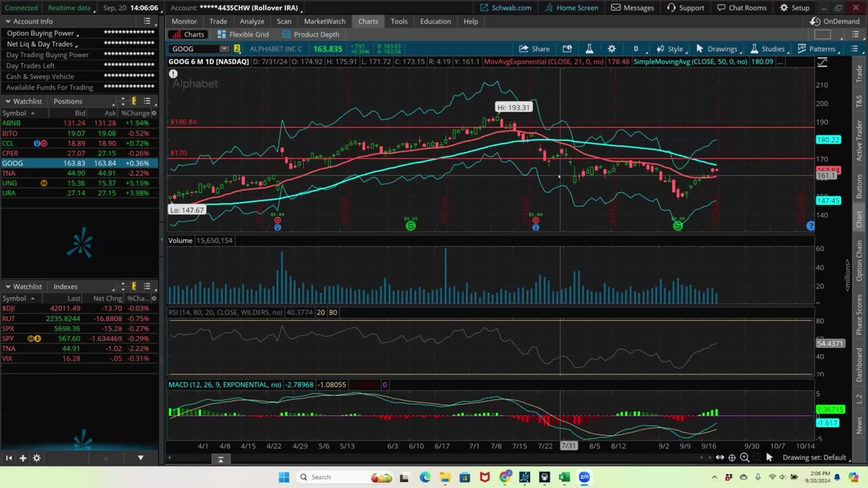Click the yellow symbol link number 2
This screenshot has height=488, width=868.
tap(237, 49)
